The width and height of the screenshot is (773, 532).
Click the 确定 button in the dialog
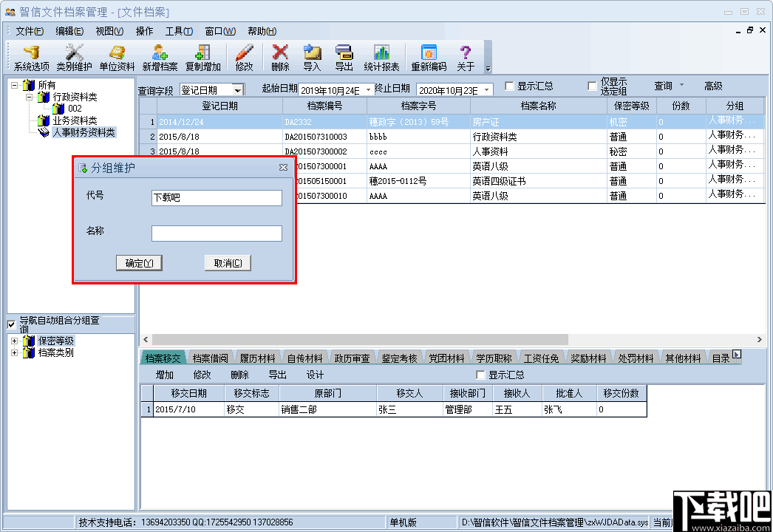tap(139, 263)
